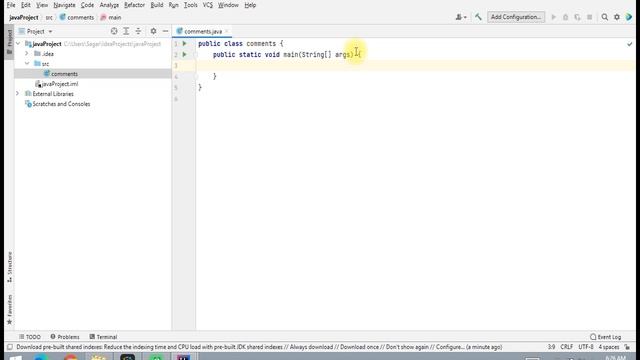Click UTF-8 encoding in status bar
640x360 pixels.
coord(586,347)
